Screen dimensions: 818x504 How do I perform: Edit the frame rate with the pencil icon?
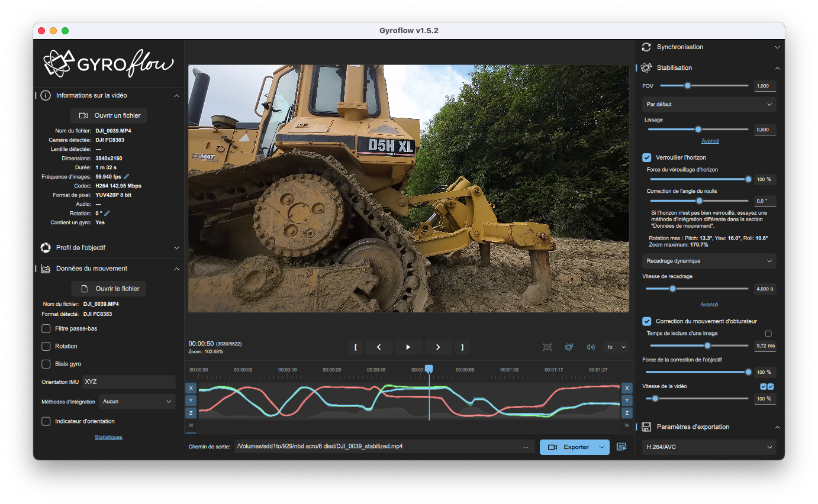point(126,177)
